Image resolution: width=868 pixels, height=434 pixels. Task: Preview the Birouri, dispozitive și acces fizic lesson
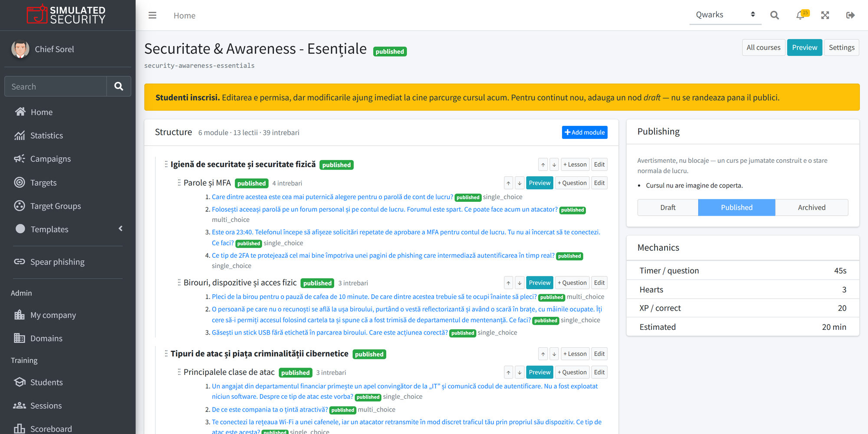click(539, 283)
